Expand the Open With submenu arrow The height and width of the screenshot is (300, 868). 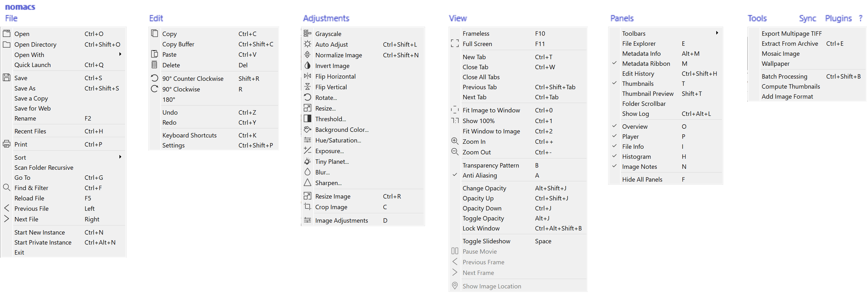(120, 54)
